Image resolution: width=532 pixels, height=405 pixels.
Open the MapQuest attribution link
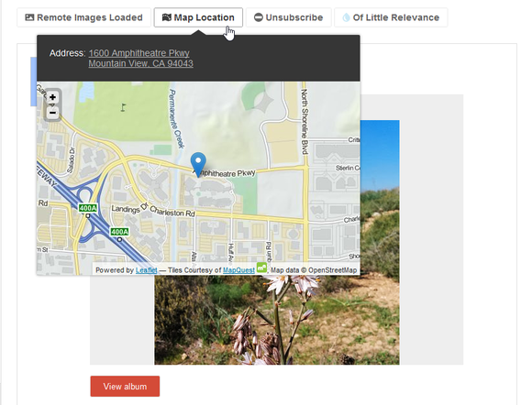[238, 270]
